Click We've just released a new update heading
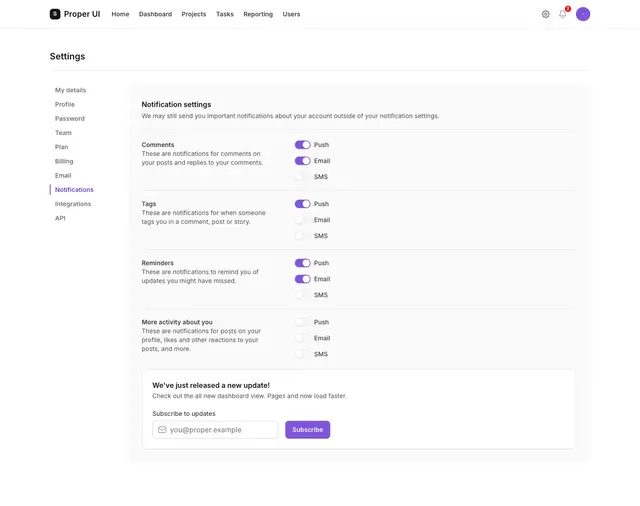Screen dimensions: 640x506 click(x=211, y=386)
